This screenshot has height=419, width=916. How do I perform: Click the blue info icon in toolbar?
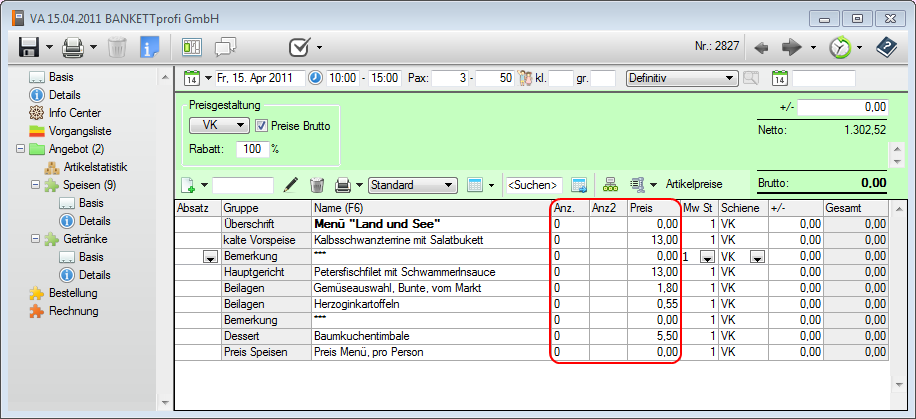(149, 47)
